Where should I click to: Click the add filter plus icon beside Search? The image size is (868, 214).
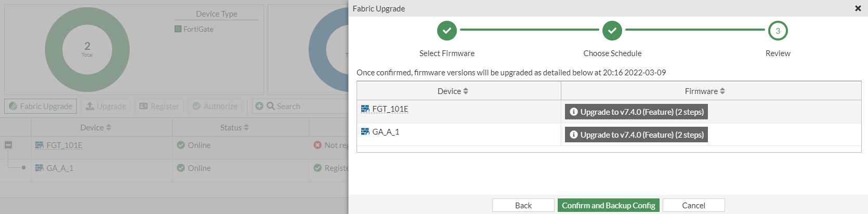pyautogui.click(x=259, y=106)
